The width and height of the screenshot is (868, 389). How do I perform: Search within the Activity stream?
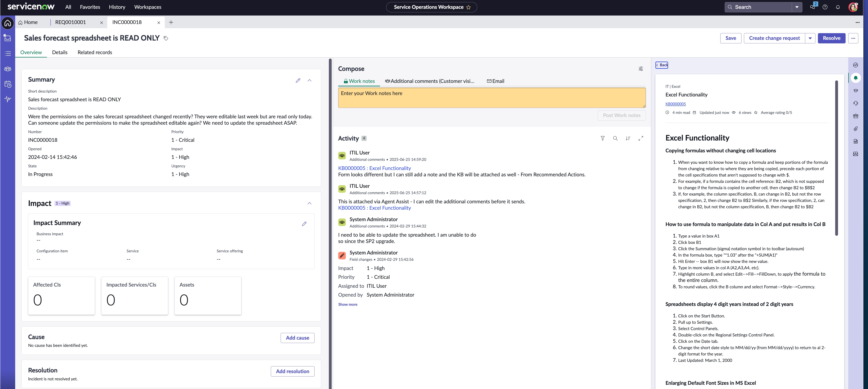[615, 138]
